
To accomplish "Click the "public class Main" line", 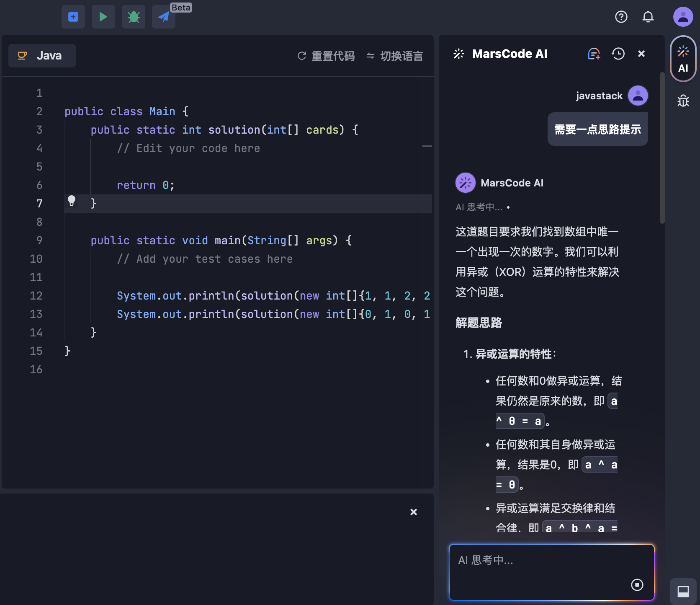I will [126, 111].
